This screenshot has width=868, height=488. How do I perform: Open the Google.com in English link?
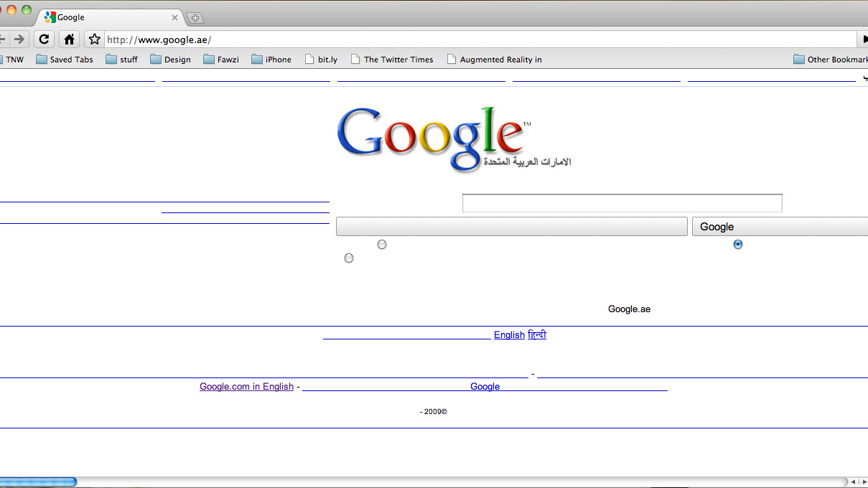pyautogui.click(x=246, y=387)
